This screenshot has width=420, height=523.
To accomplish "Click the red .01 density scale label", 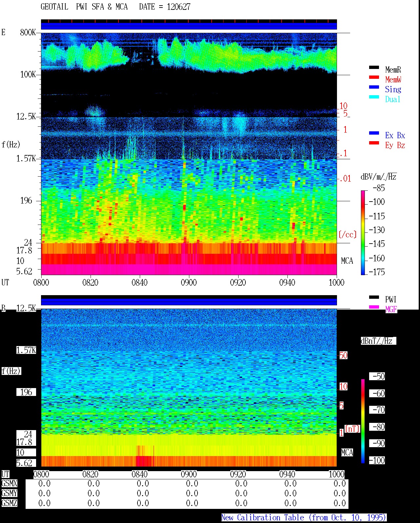I will click(x=345, y=179).
